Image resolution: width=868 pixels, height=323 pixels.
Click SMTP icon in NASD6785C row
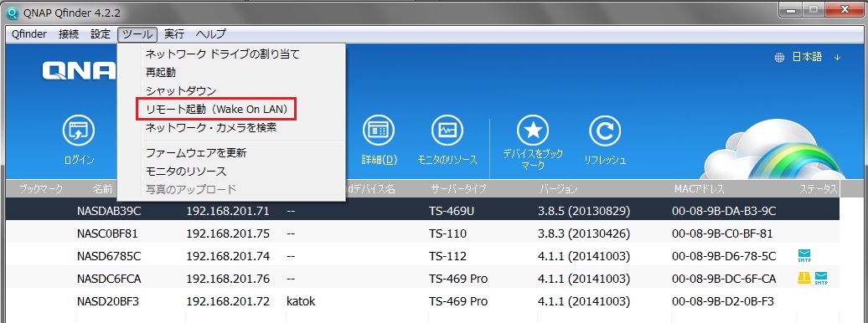[x=803, y=256]
